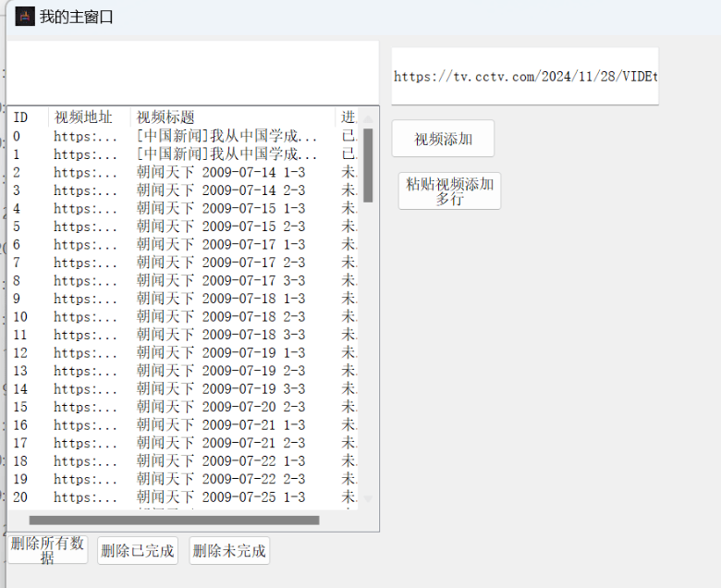Viewport: 721px width, 588px height.
Task: Sort by the ID column header
Action: pos(20,117)
